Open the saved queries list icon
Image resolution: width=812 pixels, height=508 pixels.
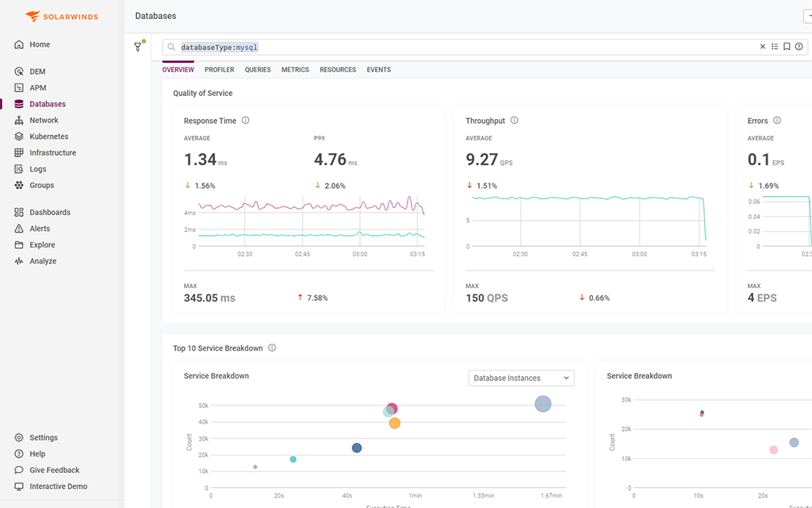(x=774, y=47)
